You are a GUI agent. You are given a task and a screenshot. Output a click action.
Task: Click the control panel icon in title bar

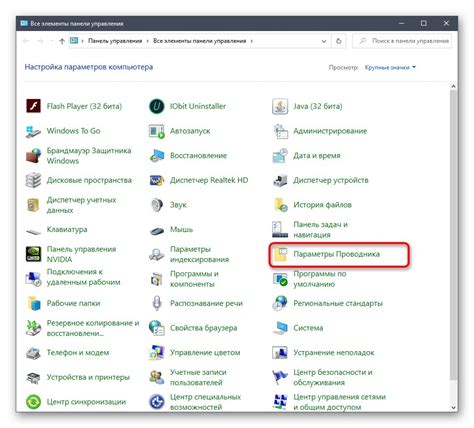(x=24, y=23)
